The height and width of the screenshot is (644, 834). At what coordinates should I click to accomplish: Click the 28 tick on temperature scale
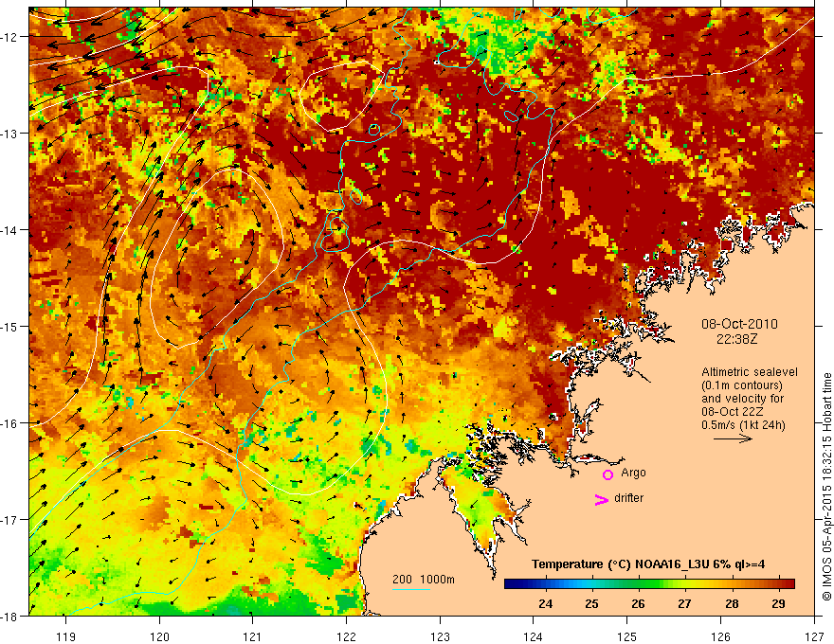coord(732,603)
